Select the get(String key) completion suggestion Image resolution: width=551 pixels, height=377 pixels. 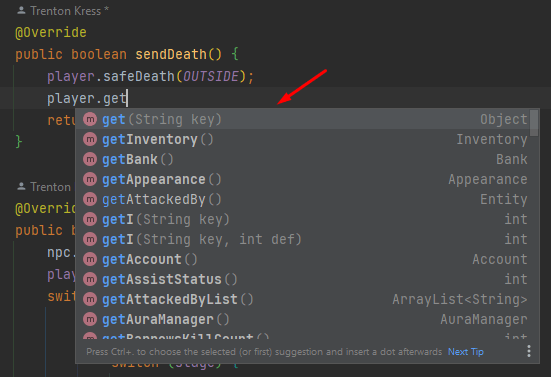[303, 119]
